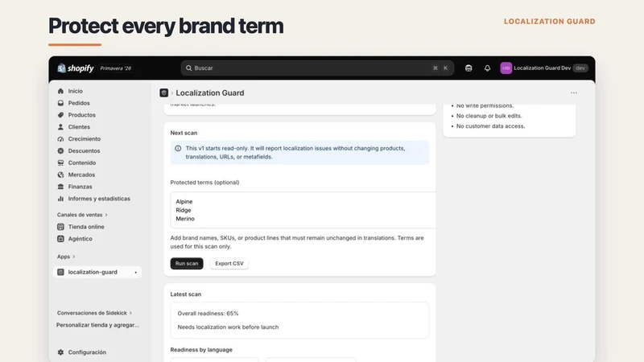Open the Tienda online store icon
The image size is (644, 362).
pyautogui.click(x=61, y=227)
